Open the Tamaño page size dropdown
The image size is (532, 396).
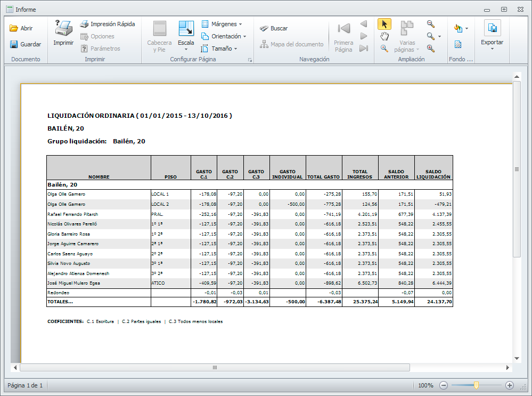pyautogui.click(x=219, y=49)
